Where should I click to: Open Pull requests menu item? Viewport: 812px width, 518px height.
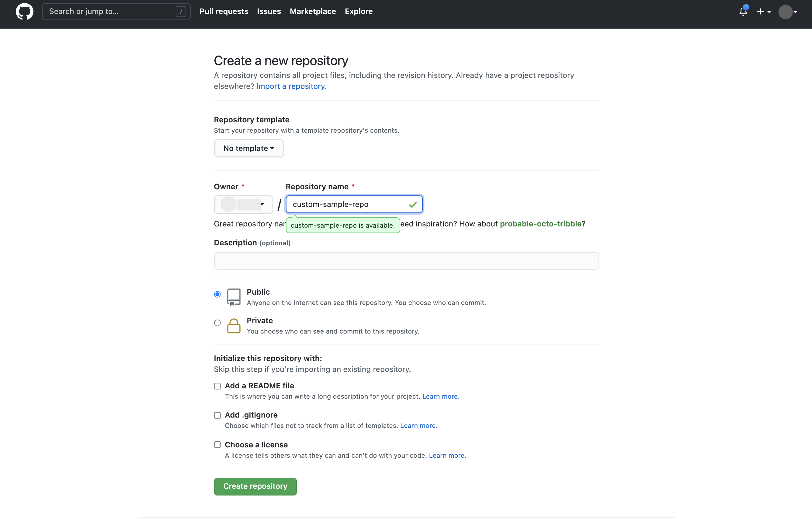tap(224, 11)
